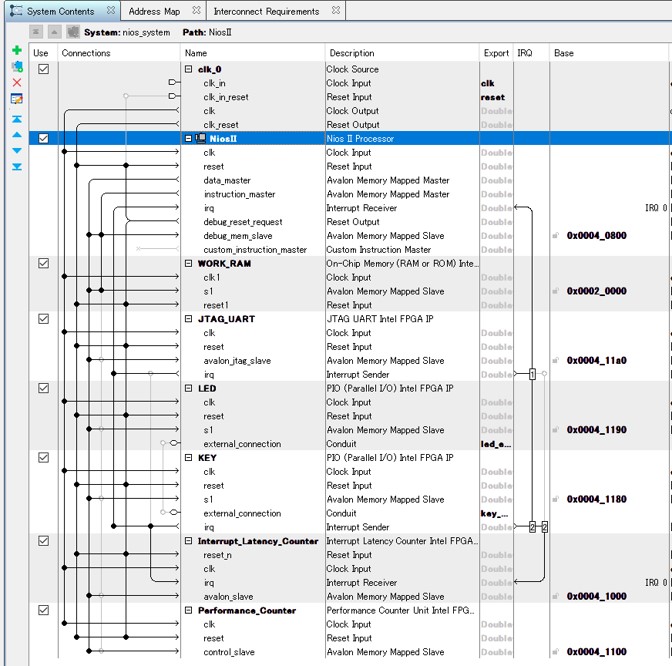
Task: Collapse Interrupt_Latency_Counter component
Action: point(188,541)
